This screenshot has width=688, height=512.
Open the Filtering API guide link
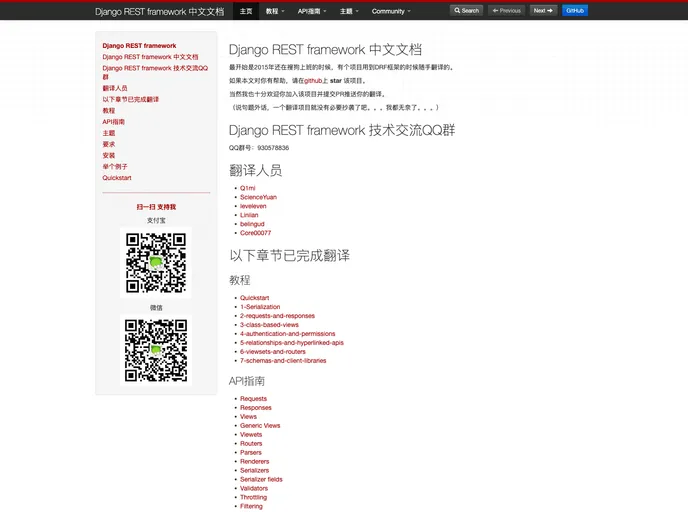pos(251,506)
